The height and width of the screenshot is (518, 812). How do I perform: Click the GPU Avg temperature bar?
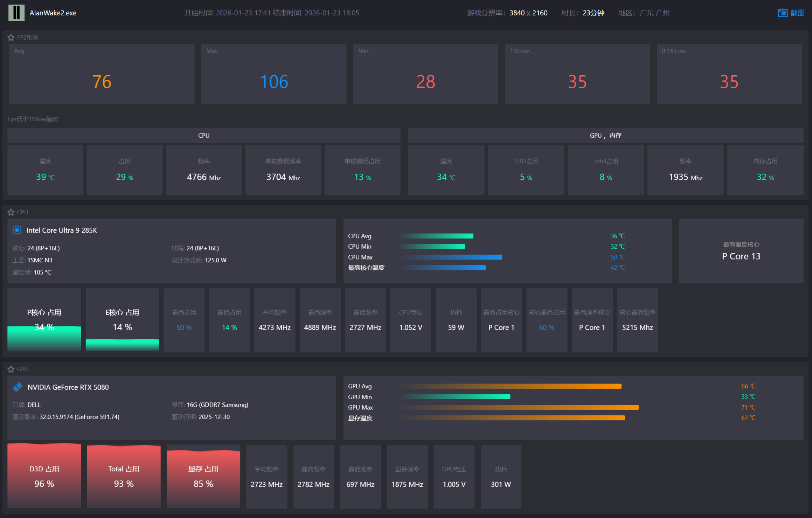click(x=511, y=386)
